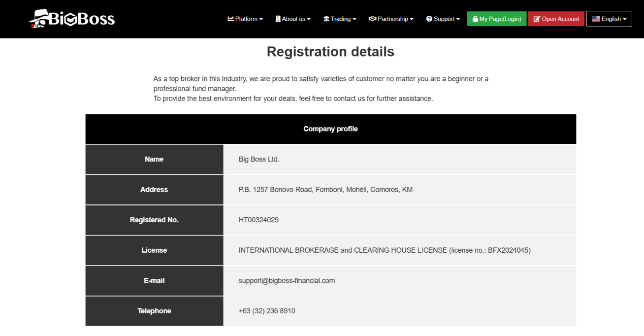
Task: Open the English language dropdown caret
Action: (x=625, y=19)
